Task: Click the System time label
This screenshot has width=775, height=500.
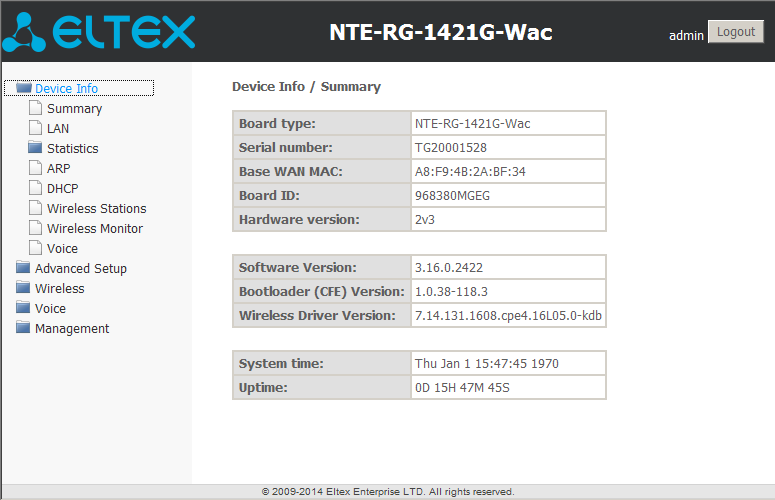Action: click(281, 364)
